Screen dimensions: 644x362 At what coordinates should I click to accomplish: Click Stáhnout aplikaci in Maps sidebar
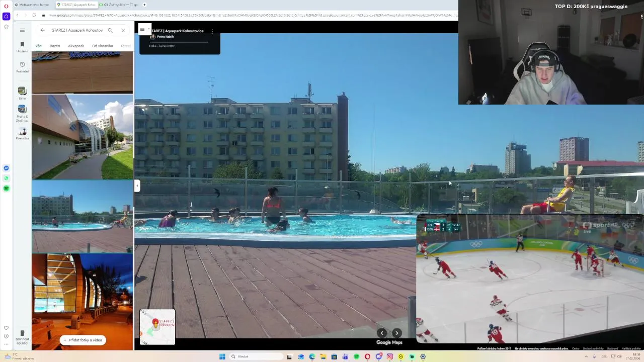point(22,337)
